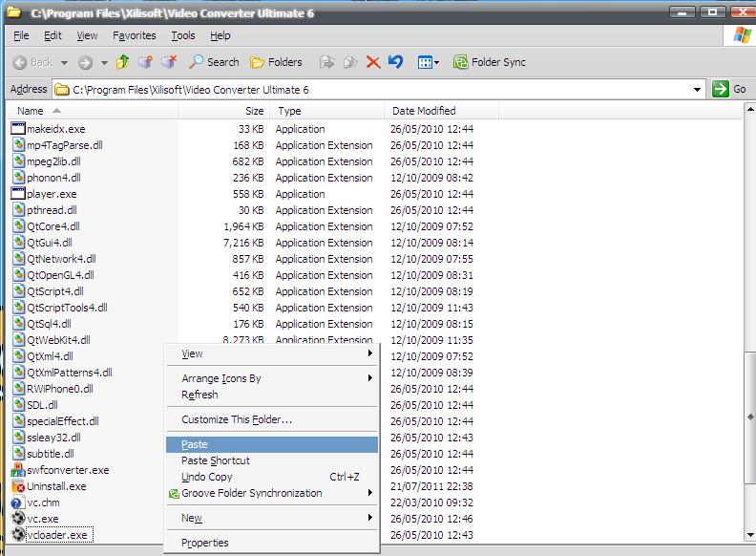756x556 pixels.
Task: Click the folder icon in the title bar
Action: 14,12
